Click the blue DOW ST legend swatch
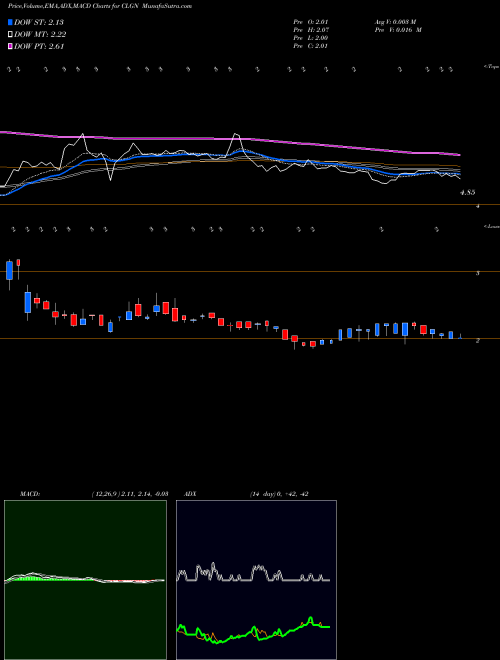The width and height of the screenshot is (500, 660). tap(10, 22)
